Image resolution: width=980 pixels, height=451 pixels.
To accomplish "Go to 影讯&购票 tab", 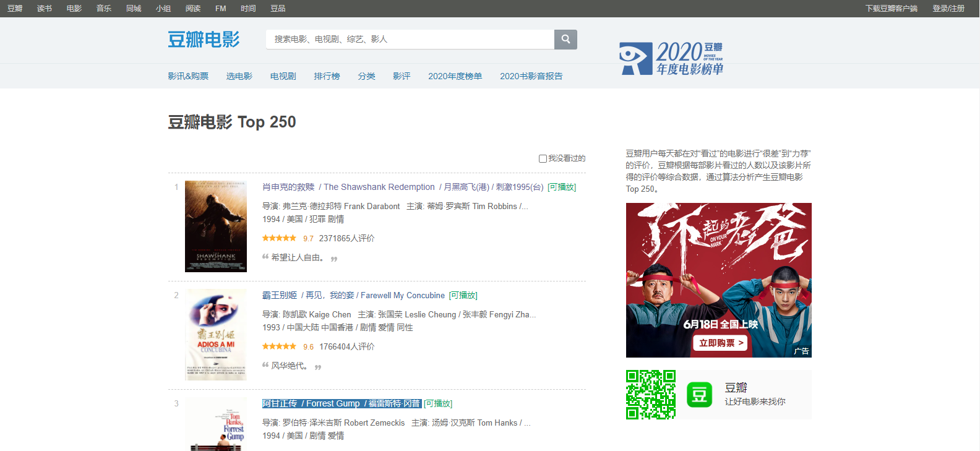I will click(x=188, y=76).
